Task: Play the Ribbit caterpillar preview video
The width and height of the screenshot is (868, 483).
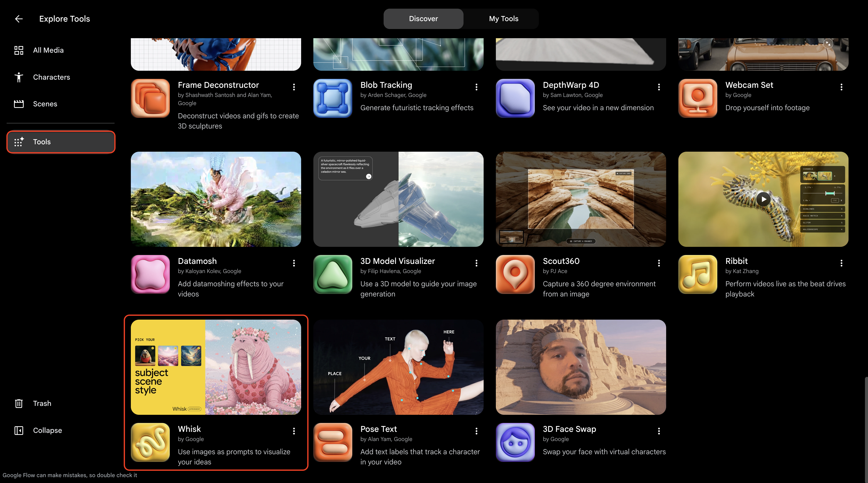Action: [x=764, y=199]
